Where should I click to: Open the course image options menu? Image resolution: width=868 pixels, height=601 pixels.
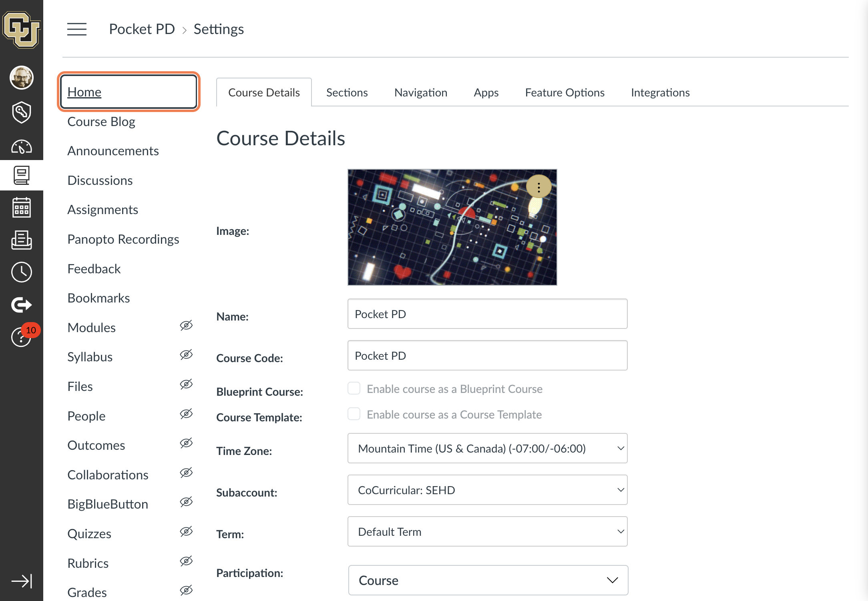(x=539, y=187)
